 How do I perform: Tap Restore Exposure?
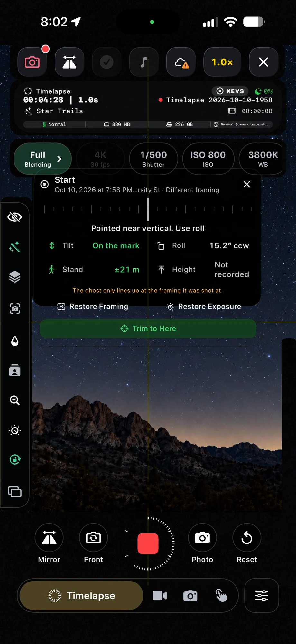pos(204,307)
